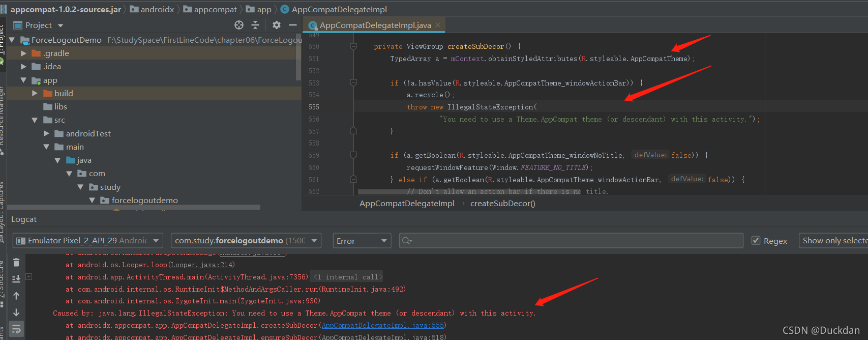Toggle the Regex checkbox
The width and height of the screenshot is (868, 340).
pos(756,240)
